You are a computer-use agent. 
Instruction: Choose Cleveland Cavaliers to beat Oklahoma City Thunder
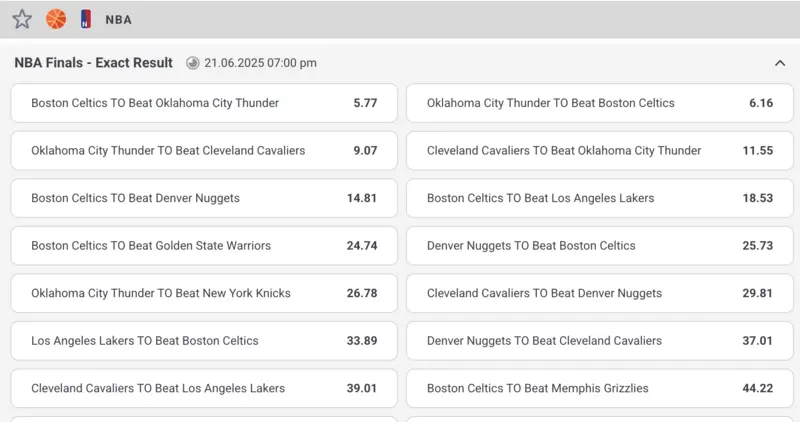(x=600, y=151)
